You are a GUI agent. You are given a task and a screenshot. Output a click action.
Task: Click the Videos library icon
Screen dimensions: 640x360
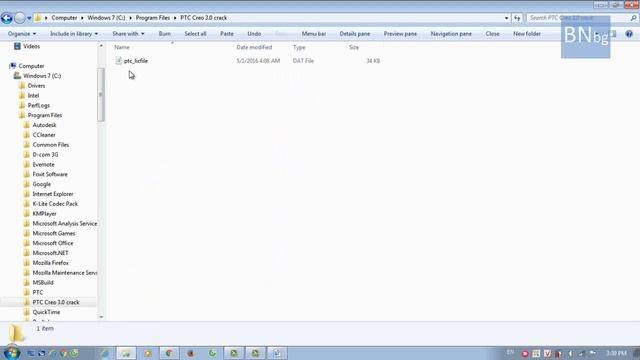pos(17,46)
